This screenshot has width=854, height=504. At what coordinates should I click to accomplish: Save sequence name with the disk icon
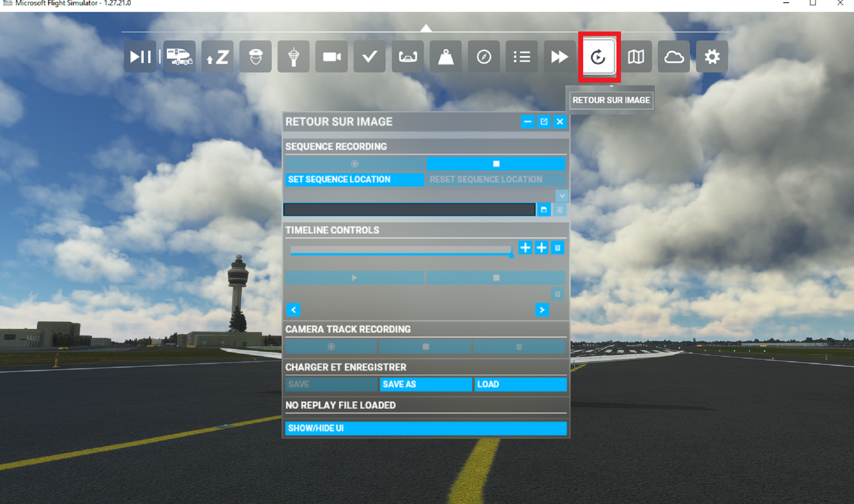[544, 209]
